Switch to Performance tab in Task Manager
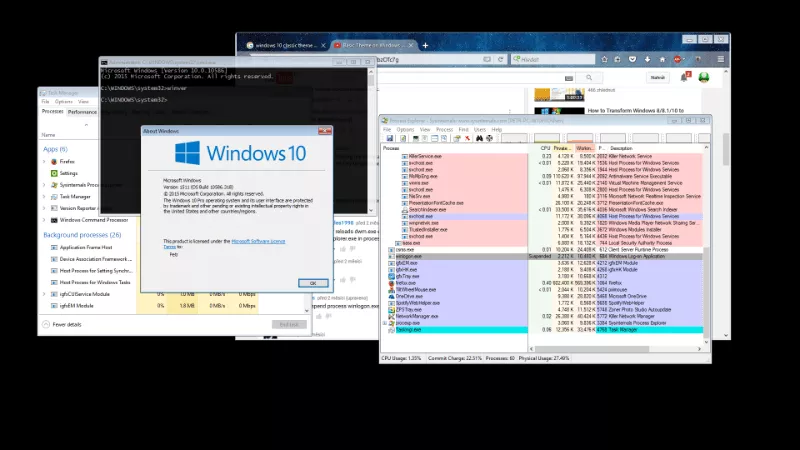The height and width of the screenshot is (450, 800). pos(82,112)
